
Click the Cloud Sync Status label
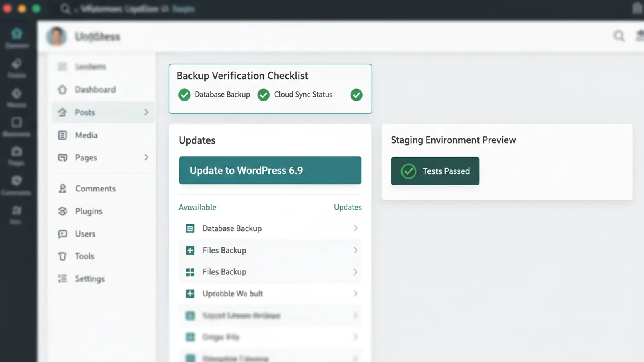click(303, 95)
